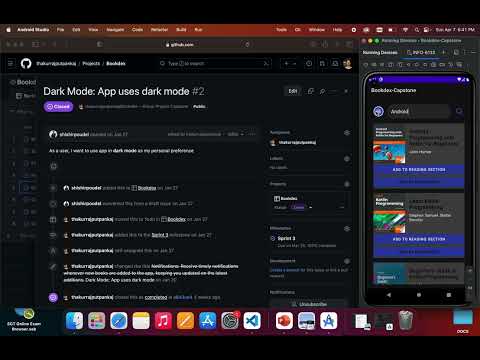Open the GitHub notifications inbox icon
The width and height of the screenshot is (480, 360).
(335, 63)
